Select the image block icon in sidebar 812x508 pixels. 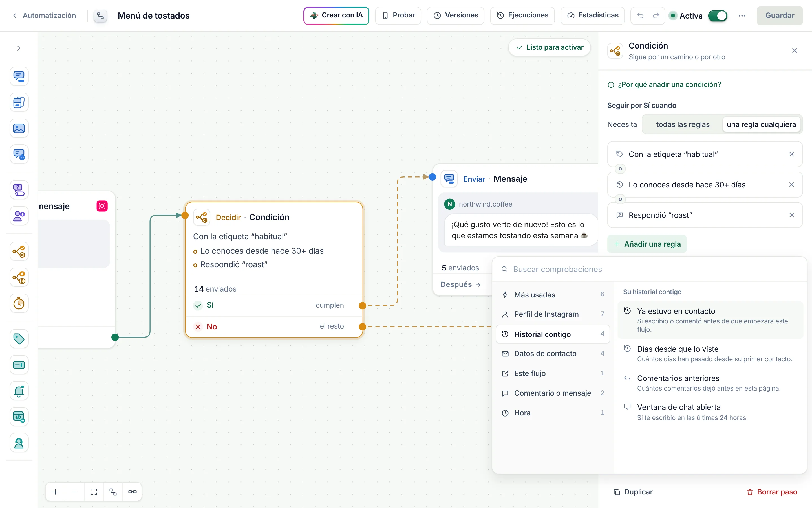(19, 128)
